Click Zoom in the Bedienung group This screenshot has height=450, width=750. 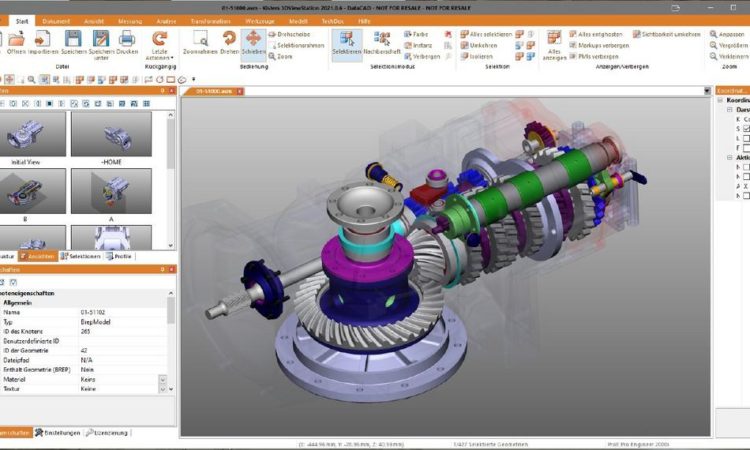[x=280, y=56]
